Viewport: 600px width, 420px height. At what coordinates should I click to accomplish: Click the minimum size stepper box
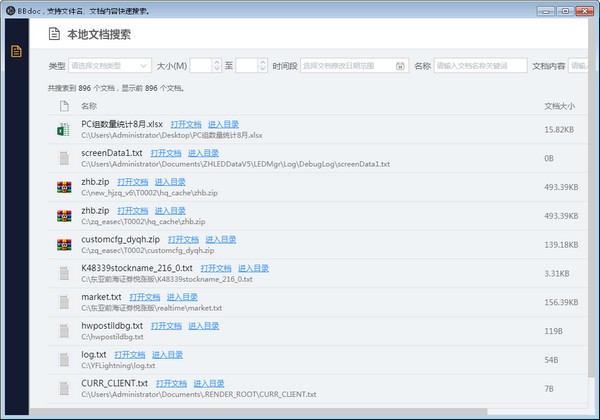[203, 66]
